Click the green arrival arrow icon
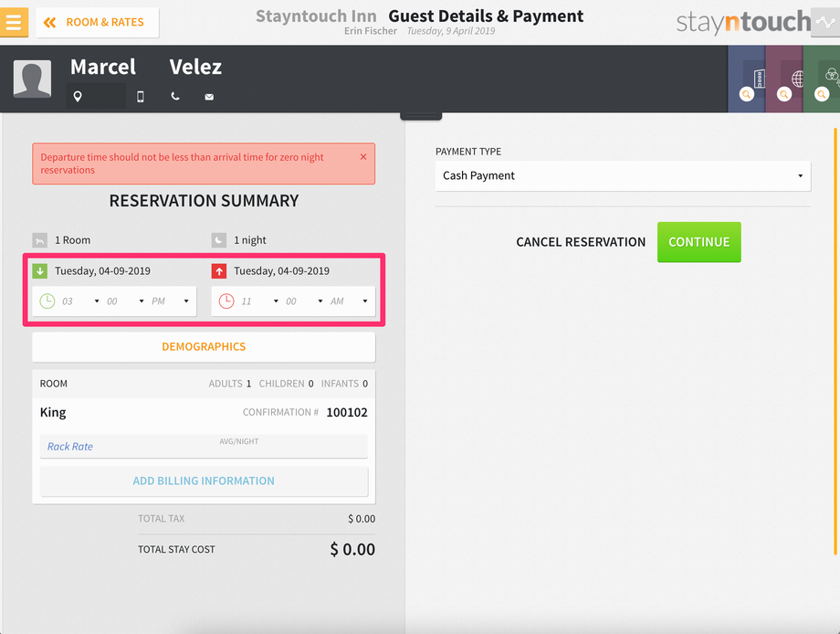The width and height of the screenshot is (840, 634). click(40, 270)
